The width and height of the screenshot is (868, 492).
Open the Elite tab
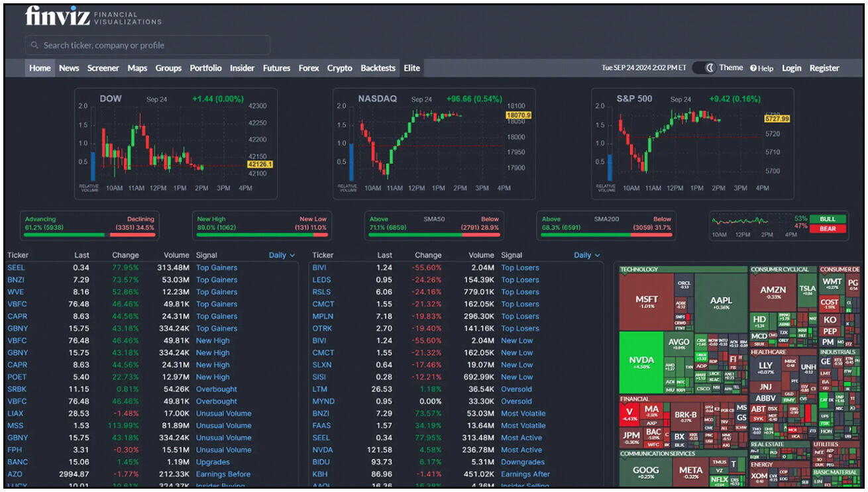(411, 68)
